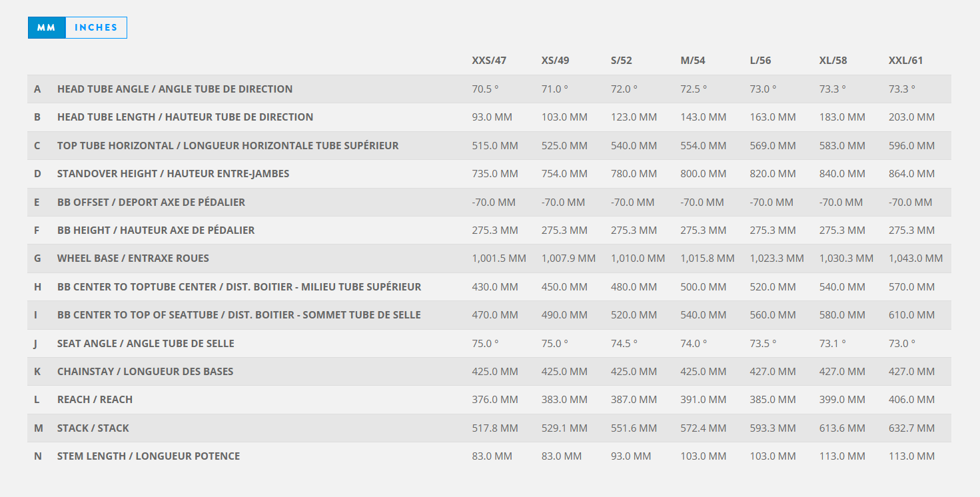Select the M/54 size column header
The image size is (980, 497).
(x=692, y=61)
